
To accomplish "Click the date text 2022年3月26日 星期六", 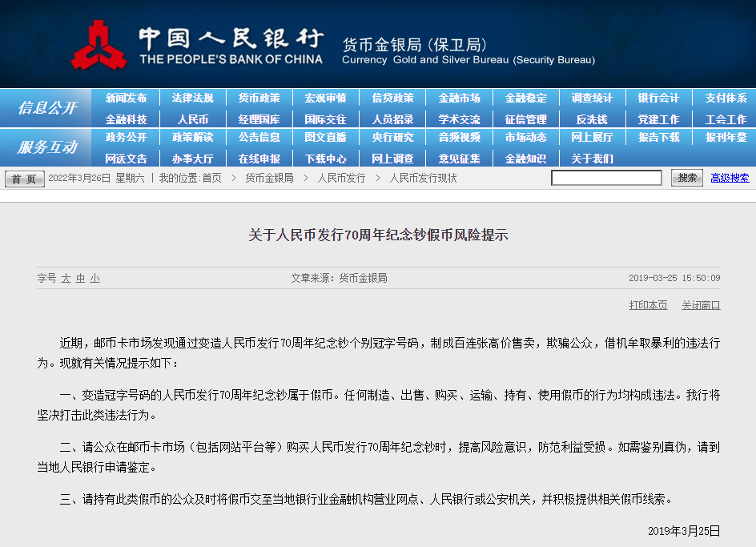I will 96,178.
